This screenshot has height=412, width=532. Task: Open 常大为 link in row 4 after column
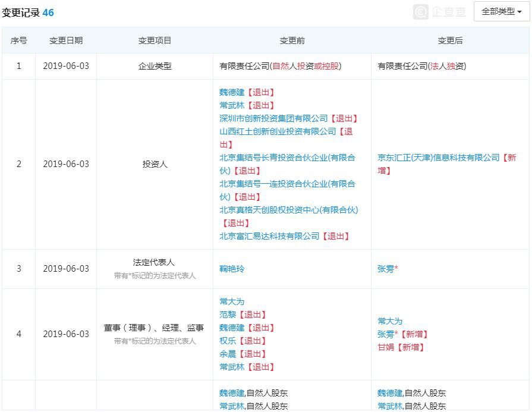pyautogui.click(x=390, y=322)
